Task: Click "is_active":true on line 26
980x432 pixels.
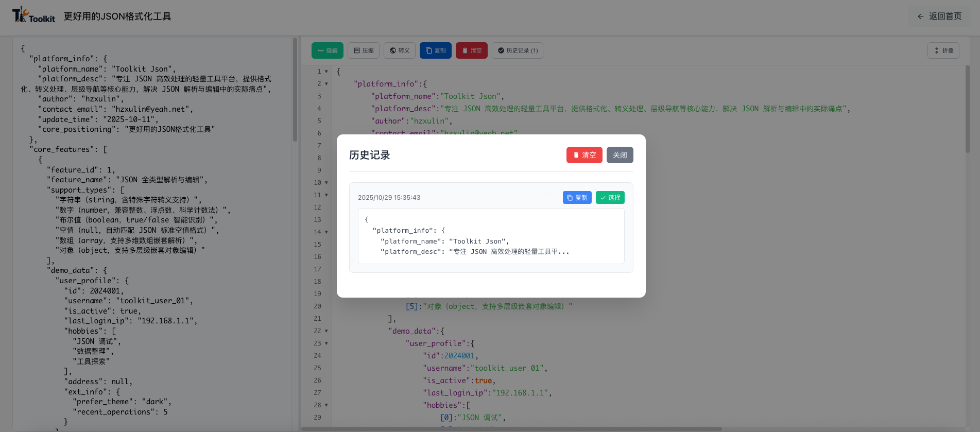Action: coord(459,381)
